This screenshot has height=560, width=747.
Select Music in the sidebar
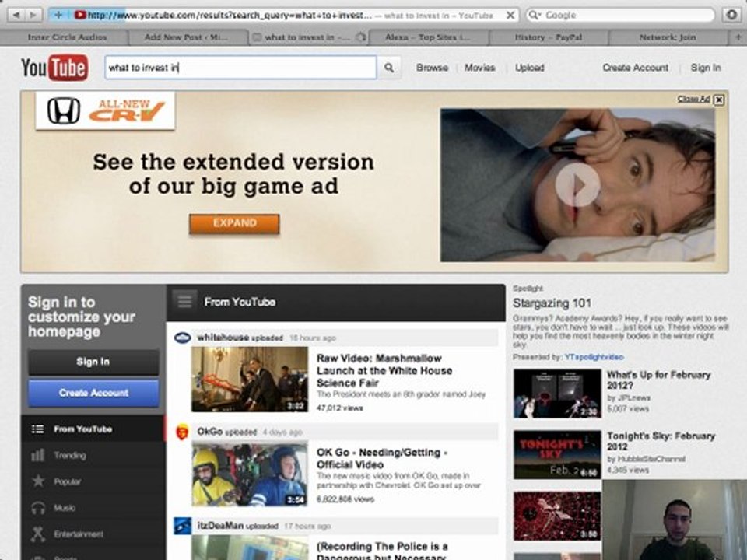[93, 508]
